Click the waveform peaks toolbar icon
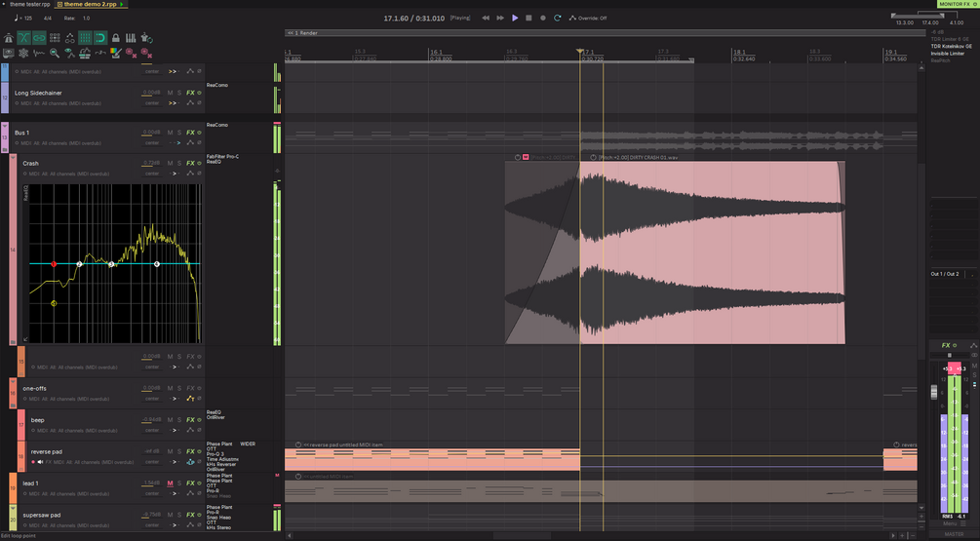 pyautogui.click(x=39, y=53)
